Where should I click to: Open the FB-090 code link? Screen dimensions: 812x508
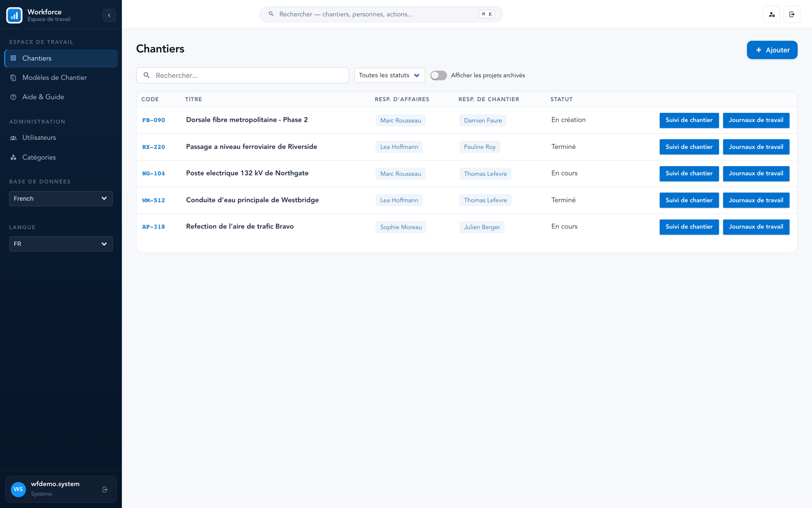pos(153,120)
